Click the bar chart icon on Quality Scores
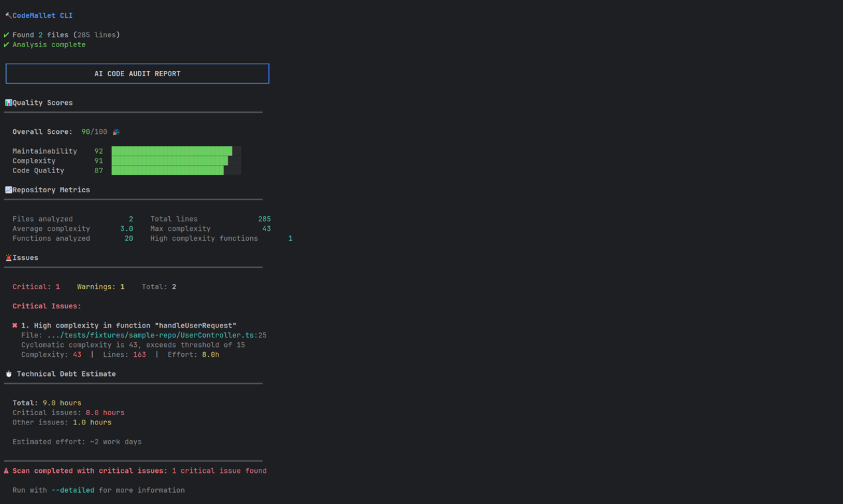Viewport: 843px width, 504px height. tap(8, 102)
